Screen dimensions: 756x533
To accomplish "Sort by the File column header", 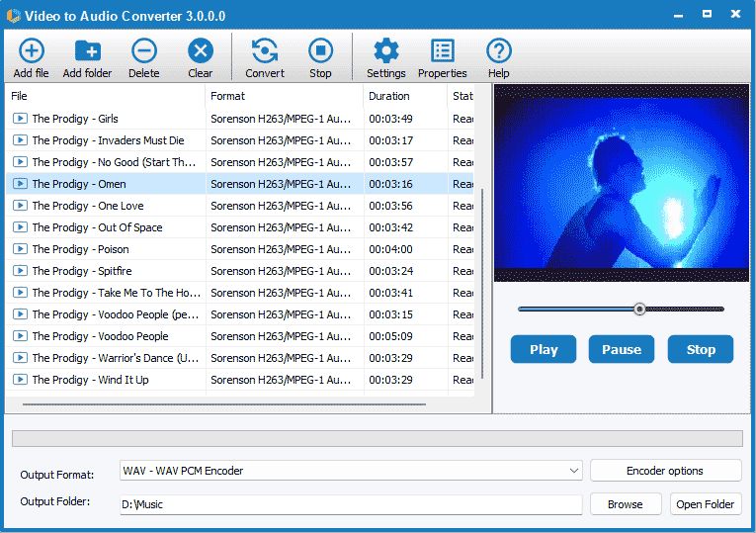I will pyautogui.click(x=106, y=96).
